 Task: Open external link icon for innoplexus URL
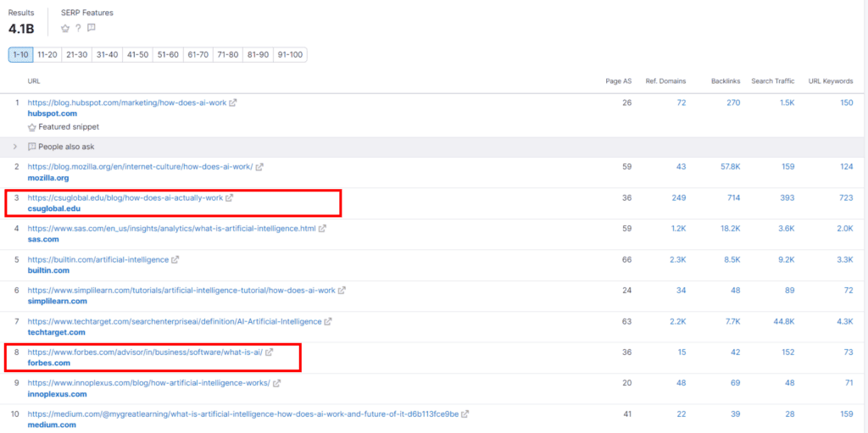click(277, 383)
